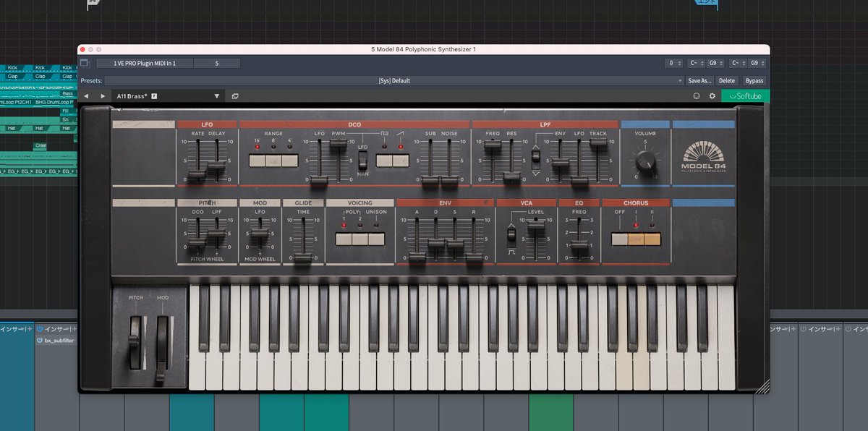Image resolution: width=868 pixels, height=431 pixels.
Task: Open the MIDI channel field showing 5
Action: coord(217,64)
